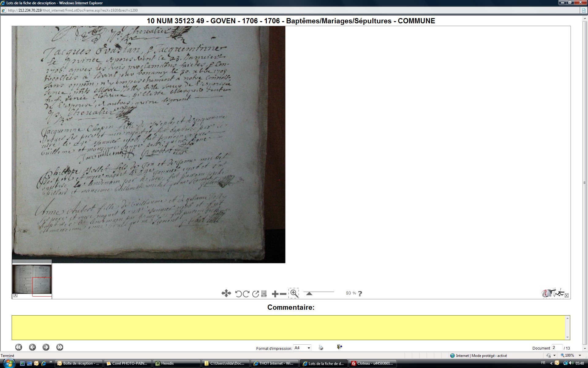Go to the first document page
Screen dimensions: 588x368
point(19,347)
